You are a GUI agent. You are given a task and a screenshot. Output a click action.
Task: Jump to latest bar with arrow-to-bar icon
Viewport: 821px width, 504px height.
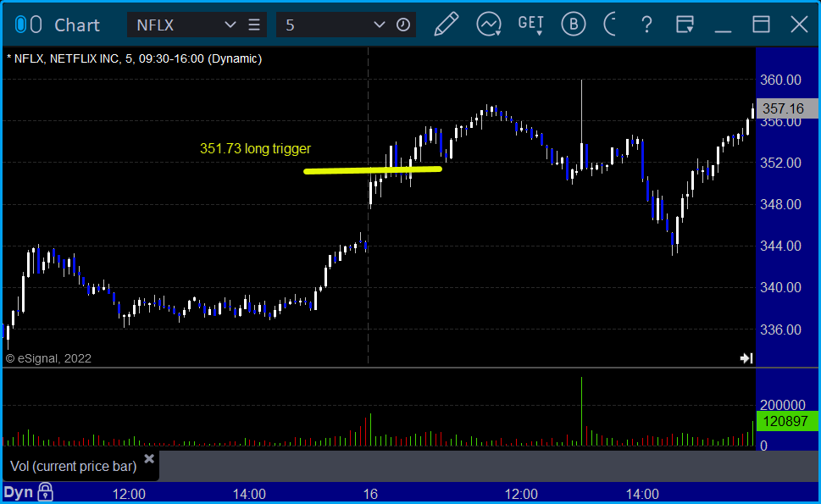(746, 358)
